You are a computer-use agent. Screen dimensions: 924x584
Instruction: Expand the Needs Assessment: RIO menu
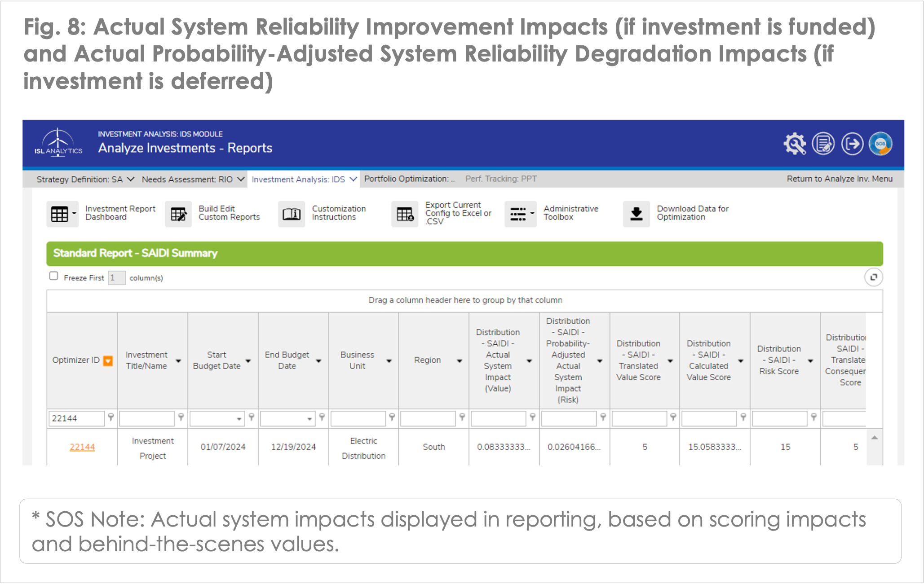193,179
